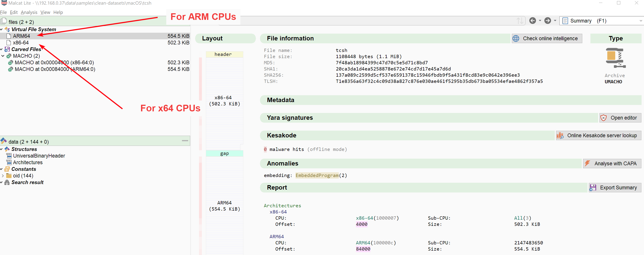Click the Archive UMACHO type icon
The image size is (644, 255).
click(615, 58)
